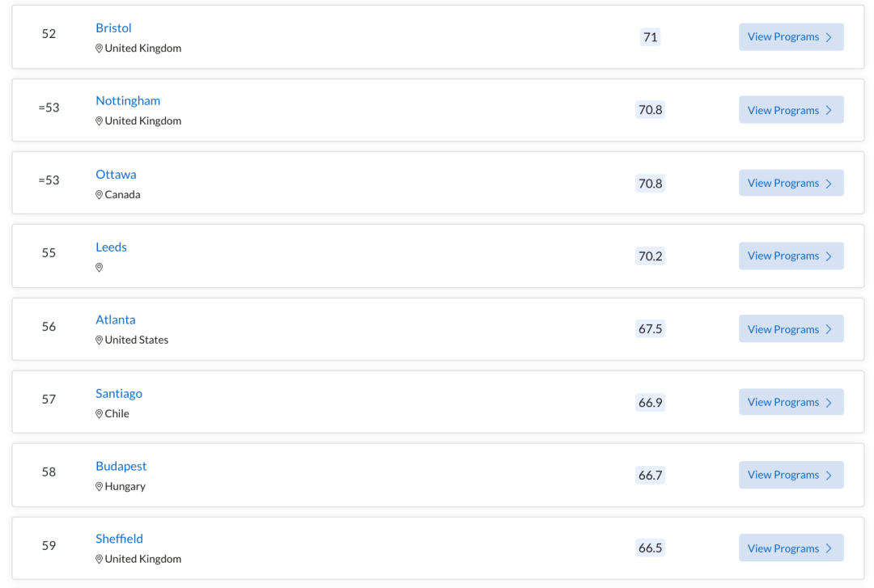View Programs for Bristol
Viewport: 874px width, 588px height.
pyautogui.click(x=791, y=37)
